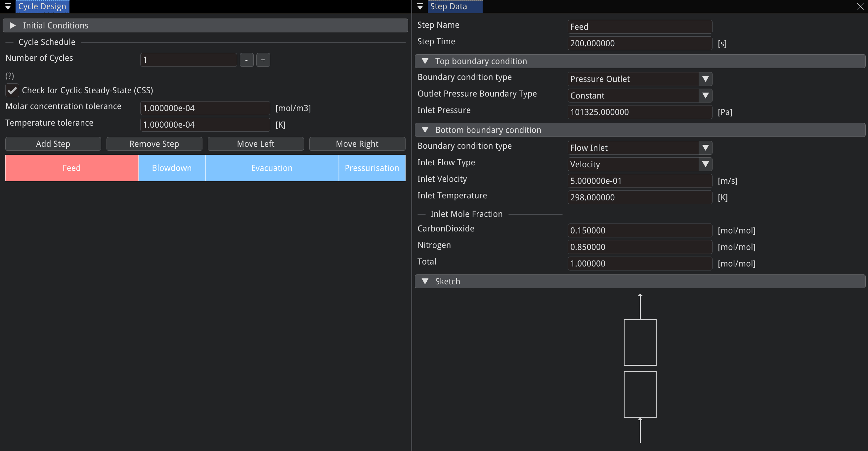Select the Feed step in cycle schedule
868x451 pixels.
pyautogui.click(x=72, y=168)
